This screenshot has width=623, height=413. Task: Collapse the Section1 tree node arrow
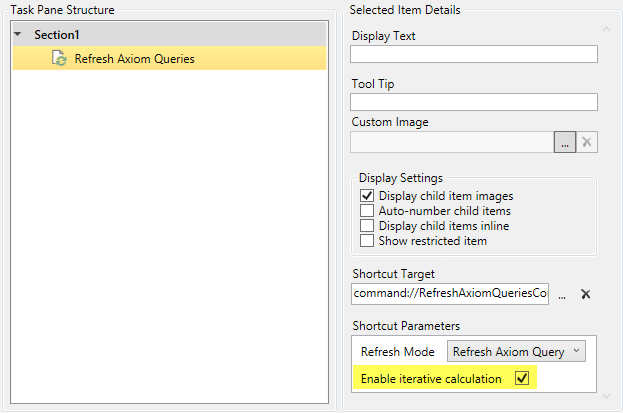pos(19,35)
